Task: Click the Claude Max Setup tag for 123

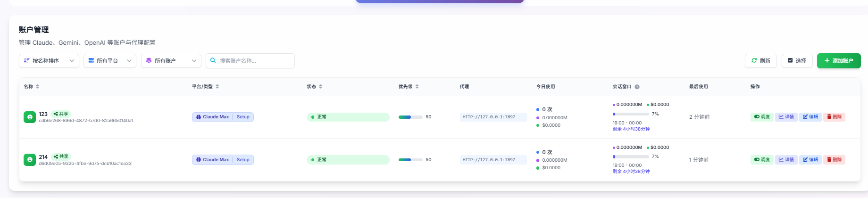Action: click(x=223, y=117)
